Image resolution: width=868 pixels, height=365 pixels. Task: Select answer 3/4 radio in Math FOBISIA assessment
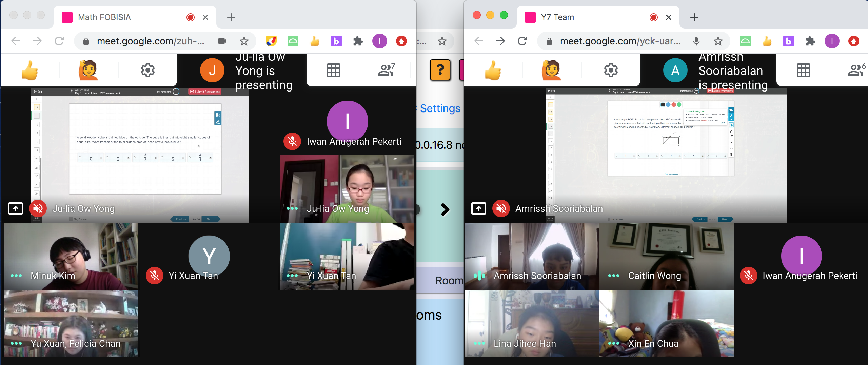coord(190,157)
